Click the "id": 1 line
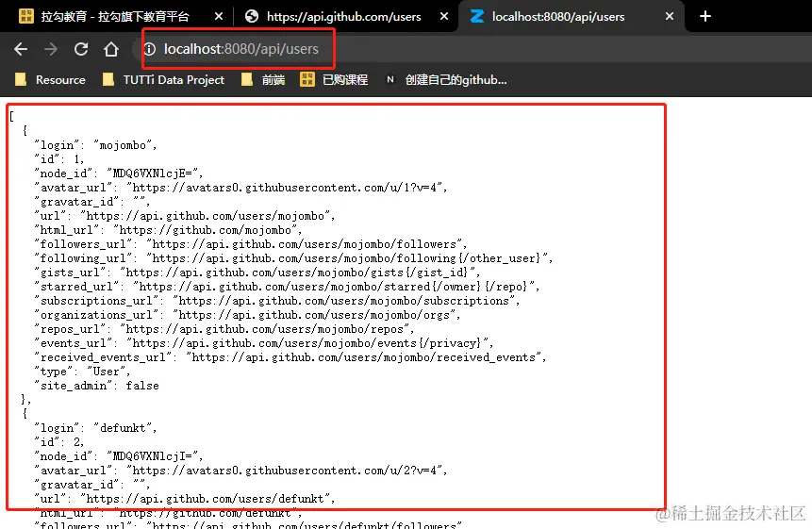Image resolution: width=812 pixels, height=529 pixels. 59,159
